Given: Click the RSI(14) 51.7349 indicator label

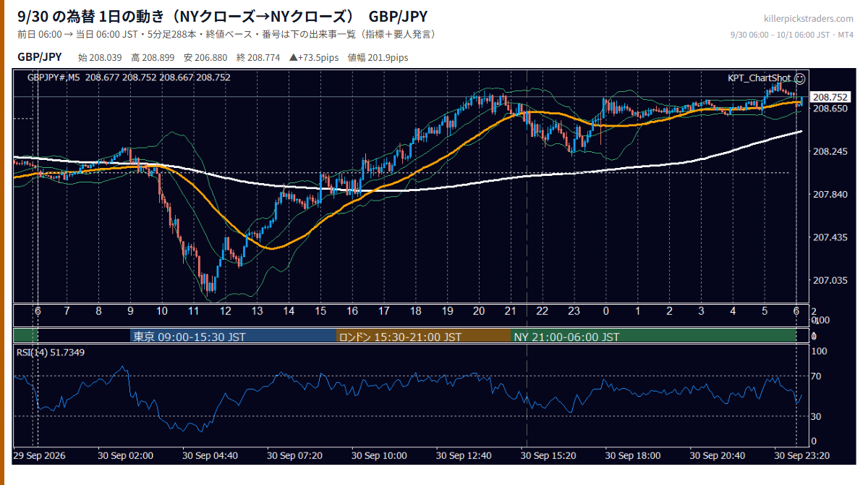Looking at the screenshot, I should [51, 353].
